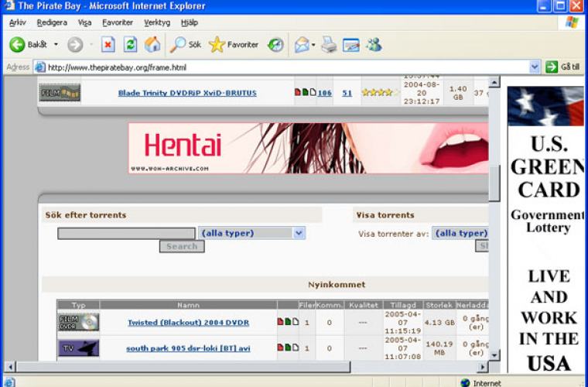Click the torrent search text field
Viewport: 588px width, 387px height.
pos(126,233)
